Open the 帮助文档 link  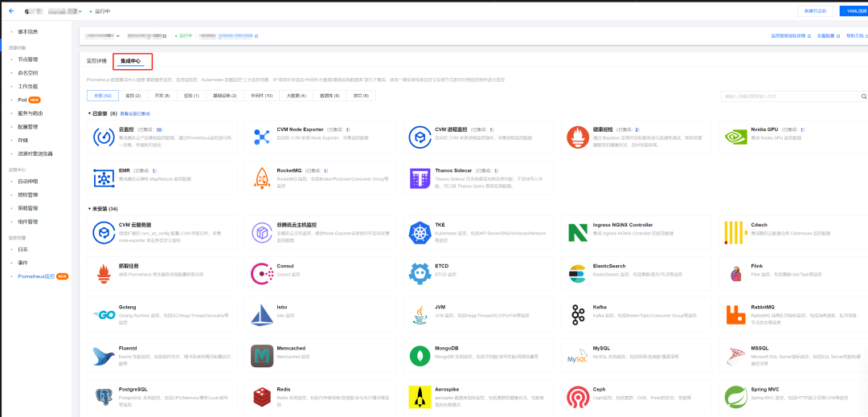pyautogui.click(x=856, y=36)
